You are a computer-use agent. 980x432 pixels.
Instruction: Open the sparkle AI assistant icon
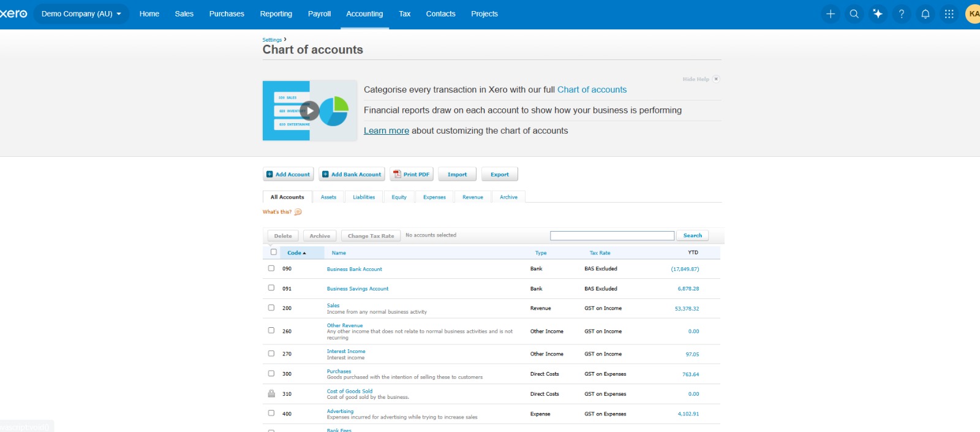(x=878, y=13)
